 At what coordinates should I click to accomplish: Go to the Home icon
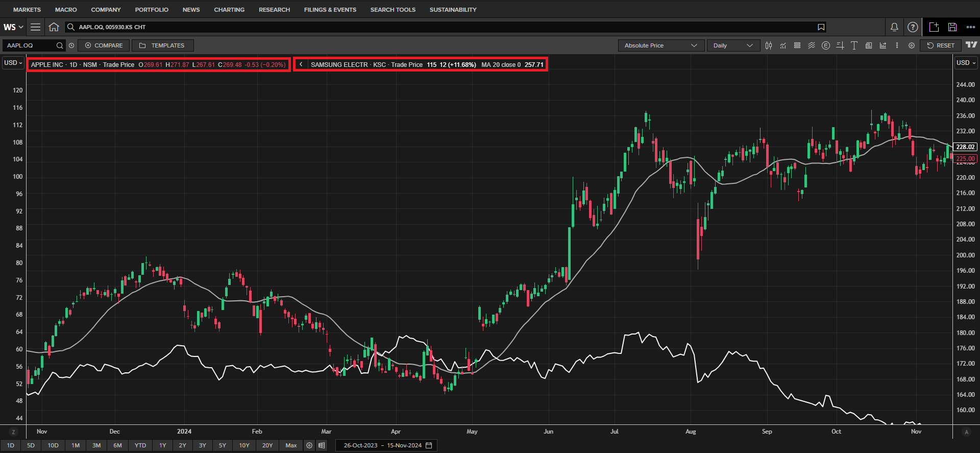pos(54,27)
